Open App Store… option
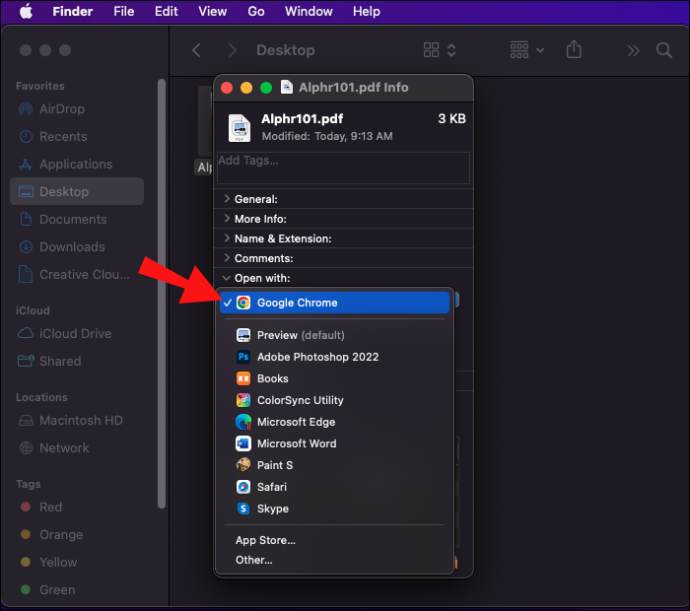 click(x=334, y=540)
